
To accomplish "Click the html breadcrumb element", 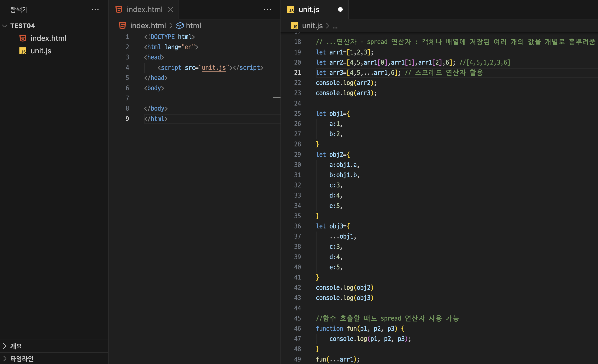I will tap(193, 25).
